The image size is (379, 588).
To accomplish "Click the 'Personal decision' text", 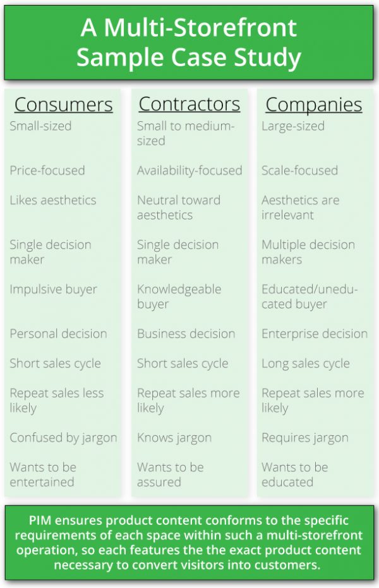I will tap(58, 334).
